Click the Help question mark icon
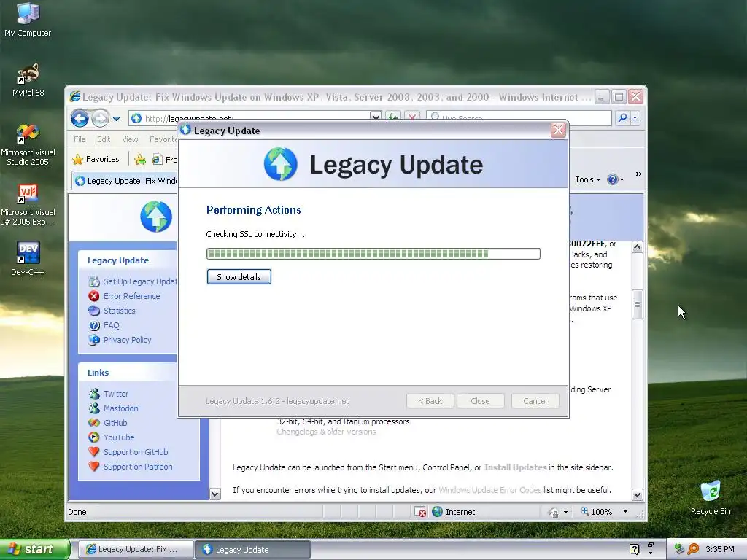The width and height of the screenshot is (747, 560). tap(612, 179)
